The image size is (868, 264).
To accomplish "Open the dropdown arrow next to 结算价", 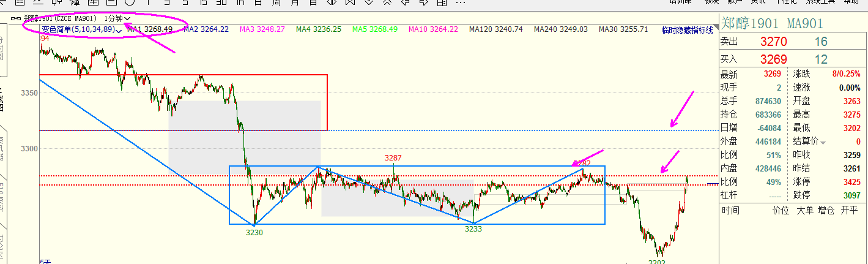I will pyautogui.click(x=823, y=143).
